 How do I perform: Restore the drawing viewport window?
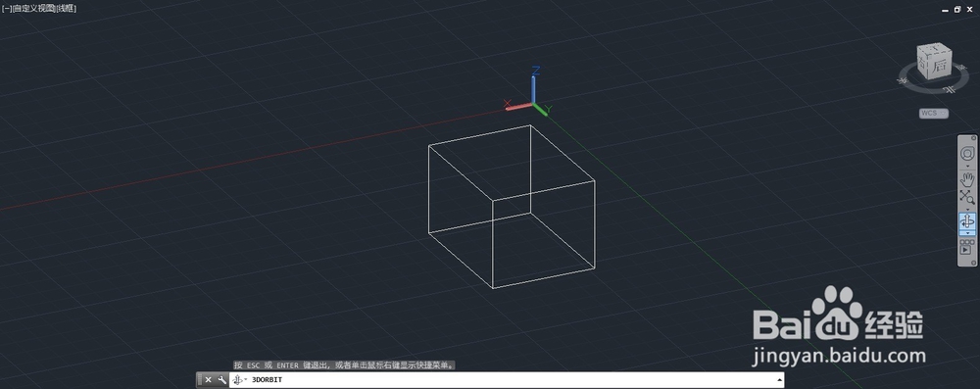(957, 10)
